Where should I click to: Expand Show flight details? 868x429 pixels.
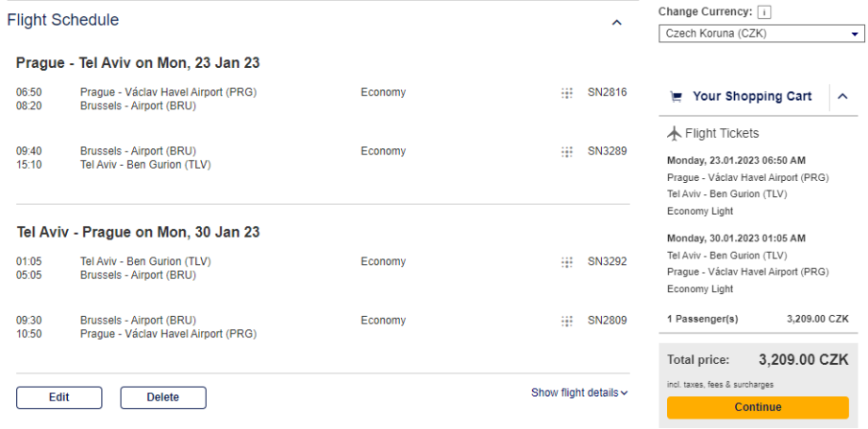[579, 393]
